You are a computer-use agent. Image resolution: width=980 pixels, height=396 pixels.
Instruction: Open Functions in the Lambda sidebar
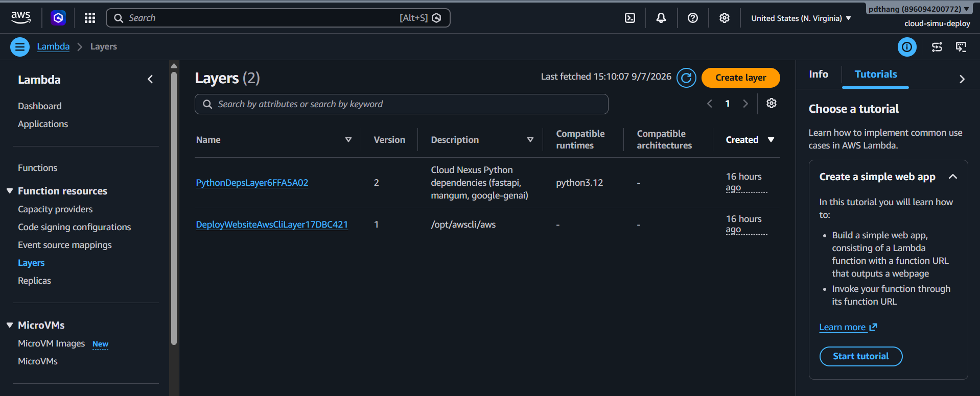(x=38, y=168)
